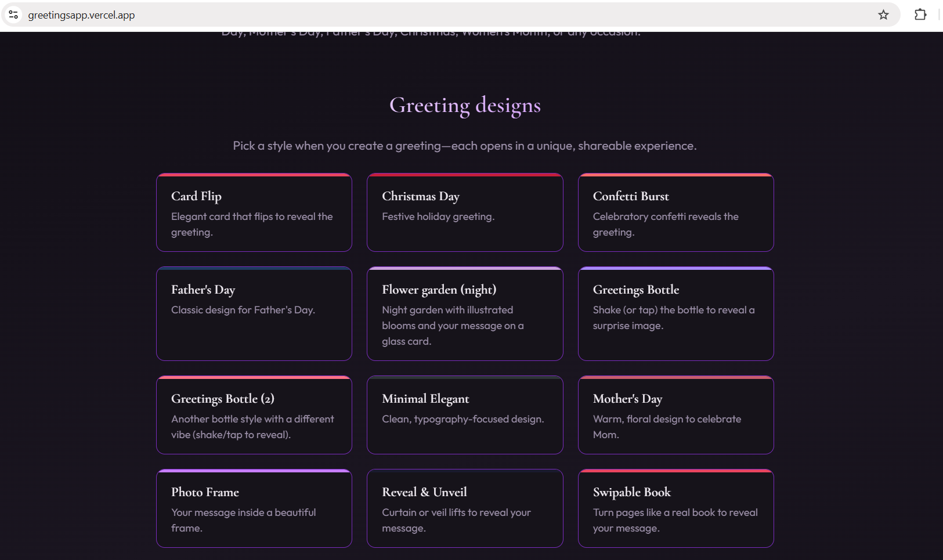
Task: Click 'Clean, typography-focused design.' text
Action: click(463, 419)
